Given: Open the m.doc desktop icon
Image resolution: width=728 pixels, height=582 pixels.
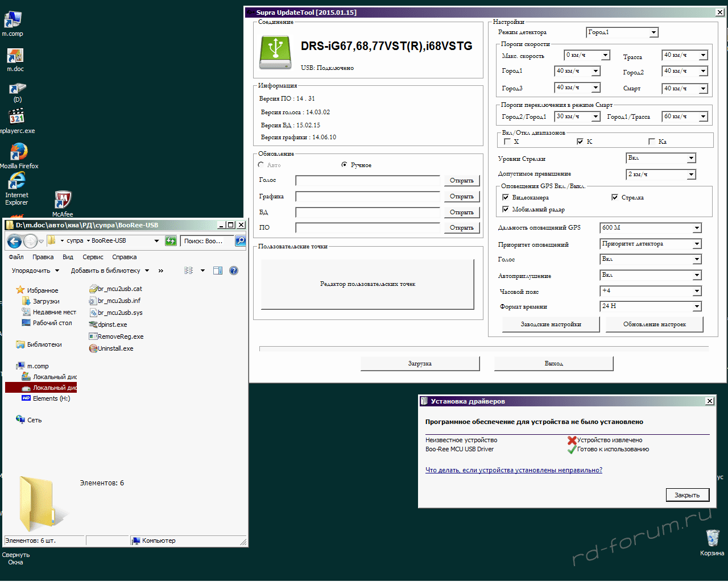Looking at the screenshot, I should (x=15, y=60).
